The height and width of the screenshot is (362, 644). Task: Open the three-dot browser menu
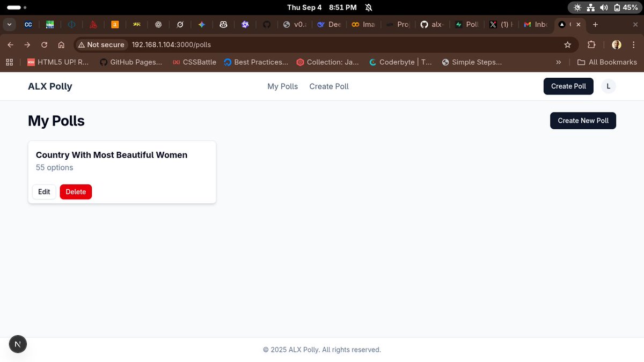tap(634, 45)
